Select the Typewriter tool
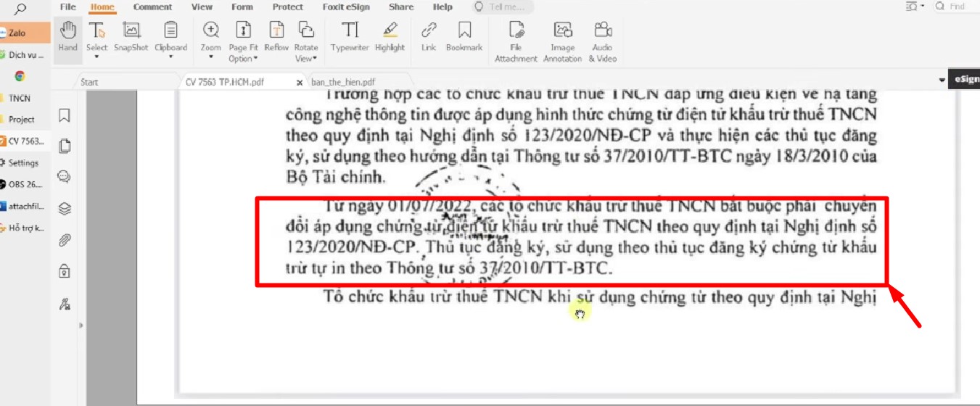This screenshot has width=980, height=406. pyautogui.click(x=350, y=36)
